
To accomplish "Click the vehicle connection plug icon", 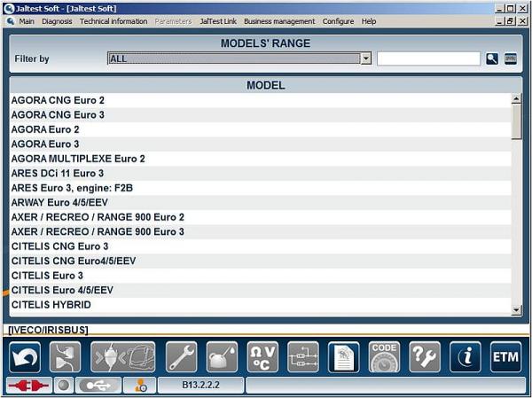I will tap(123, 357).
